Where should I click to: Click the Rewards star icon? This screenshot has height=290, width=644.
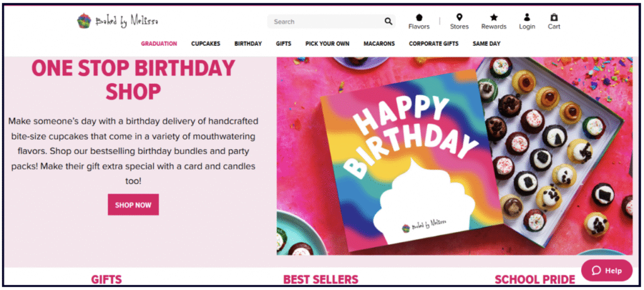tap(494, 18)
